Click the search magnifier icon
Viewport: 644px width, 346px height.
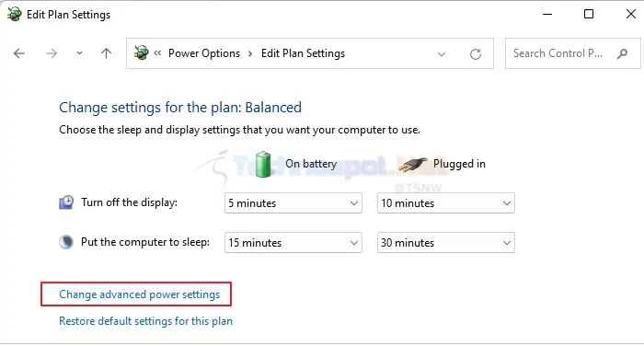[x=622, y=53]
